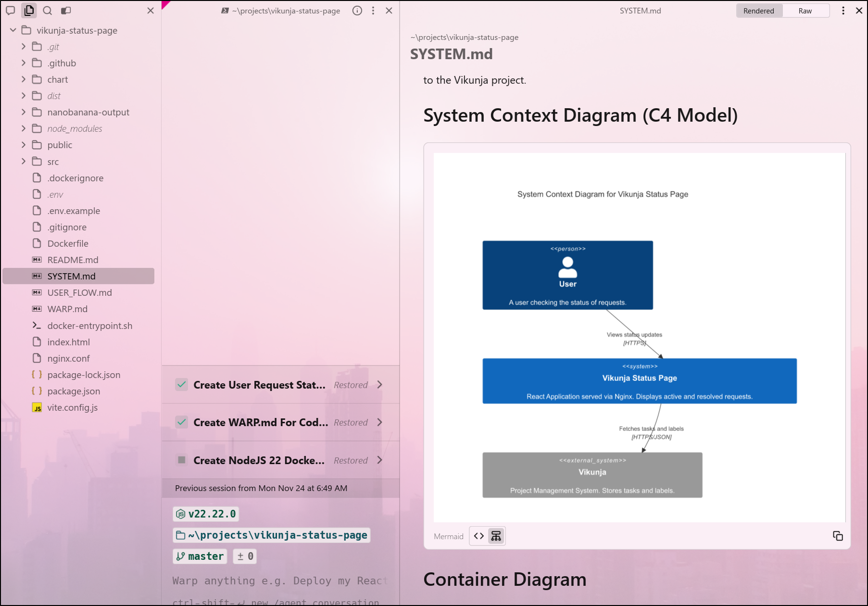Viewport: 868px width, 606px height.
Task: Select the project explorer files icon
Action: click(x=29, y=11)
